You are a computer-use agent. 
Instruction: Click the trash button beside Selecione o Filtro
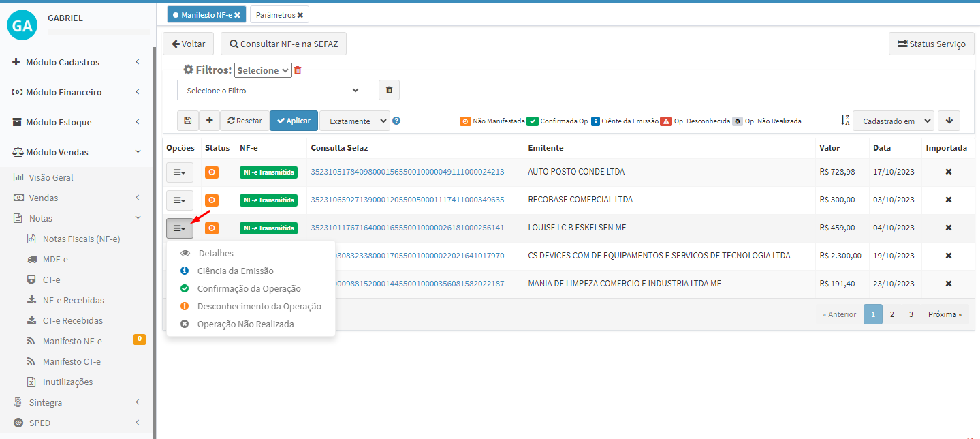click(x=389, y=90)
